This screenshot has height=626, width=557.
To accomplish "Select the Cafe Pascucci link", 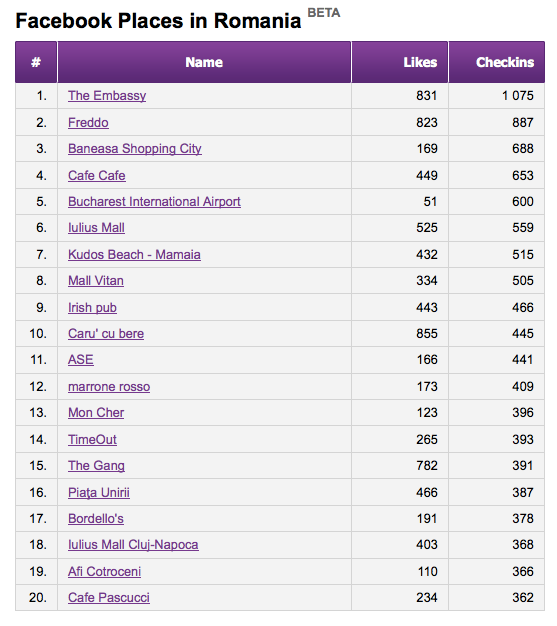I will (x=109, y=598).
